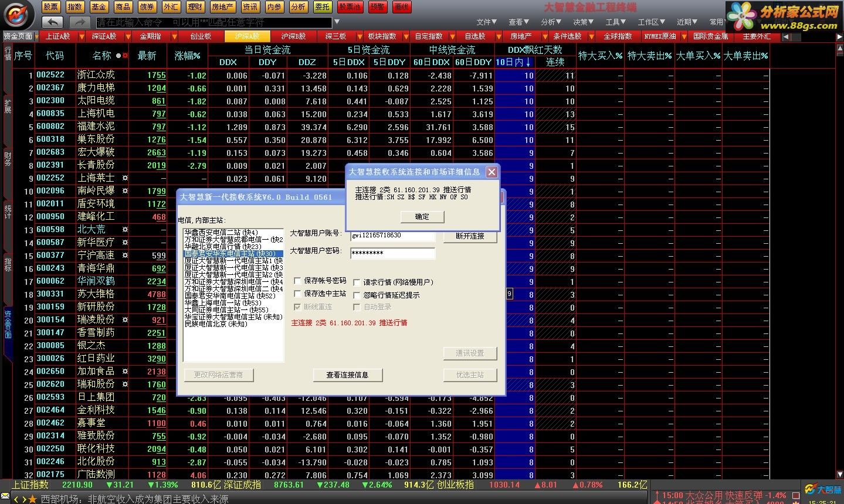Open the 决策 menu
Viewport: 844px width, 504px height.
click(x=584, y=22)
